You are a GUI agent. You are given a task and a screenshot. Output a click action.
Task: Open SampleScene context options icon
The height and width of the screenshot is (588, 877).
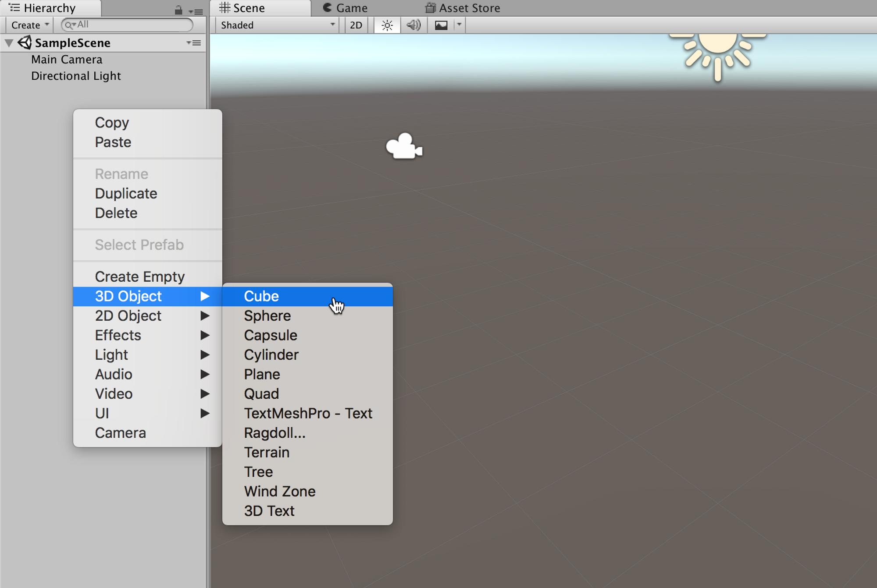pyautogui.click(x=194, y=43)
